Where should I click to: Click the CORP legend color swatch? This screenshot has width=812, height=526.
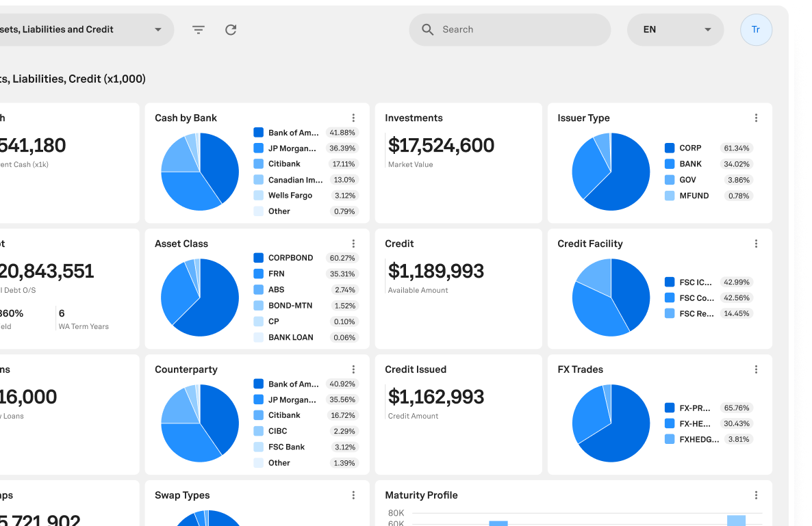click(670, 148)
